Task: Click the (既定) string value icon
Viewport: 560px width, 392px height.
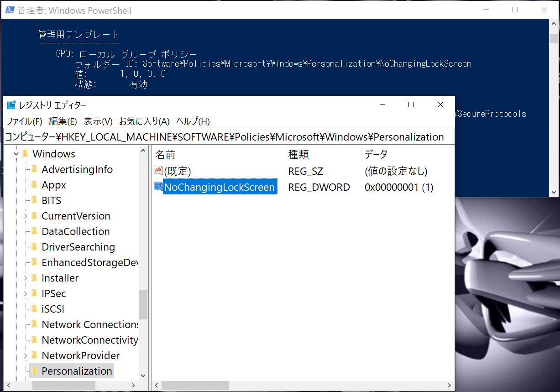Action: 158,171
